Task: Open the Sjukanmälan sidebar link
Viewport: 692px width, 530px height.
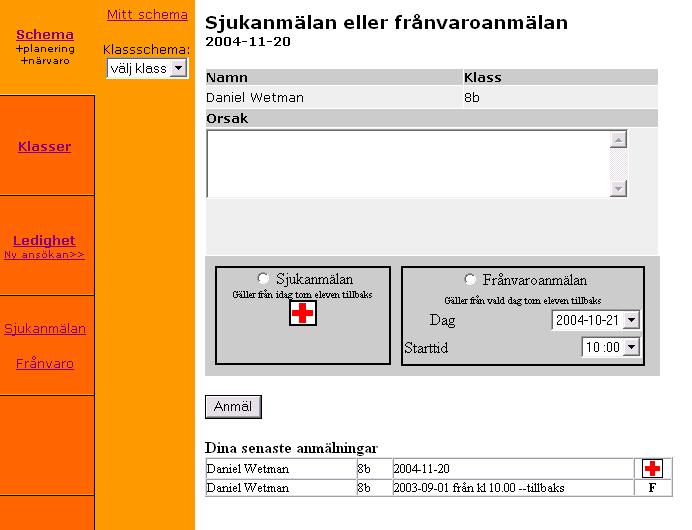Action: (x=45, y=329)
